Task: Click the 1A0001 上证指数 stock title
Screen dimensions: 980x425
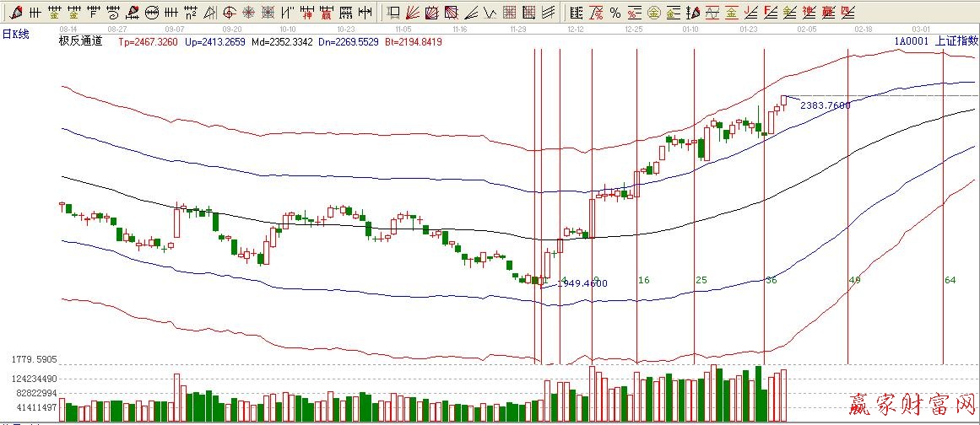Action: pyautogui.click(x=936, y=40)
